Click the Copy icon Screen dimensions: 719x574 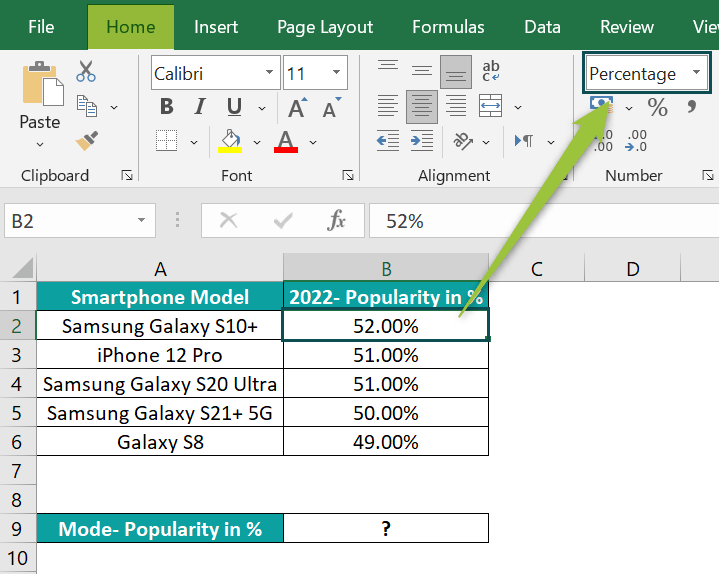coord(87,106)
